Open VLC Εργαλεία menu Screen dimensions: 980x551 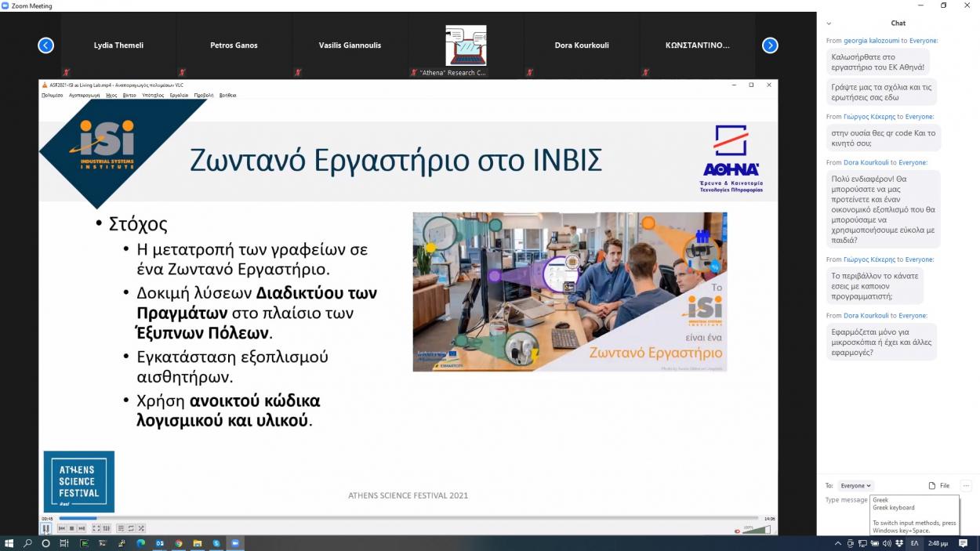tap(179, 95)
